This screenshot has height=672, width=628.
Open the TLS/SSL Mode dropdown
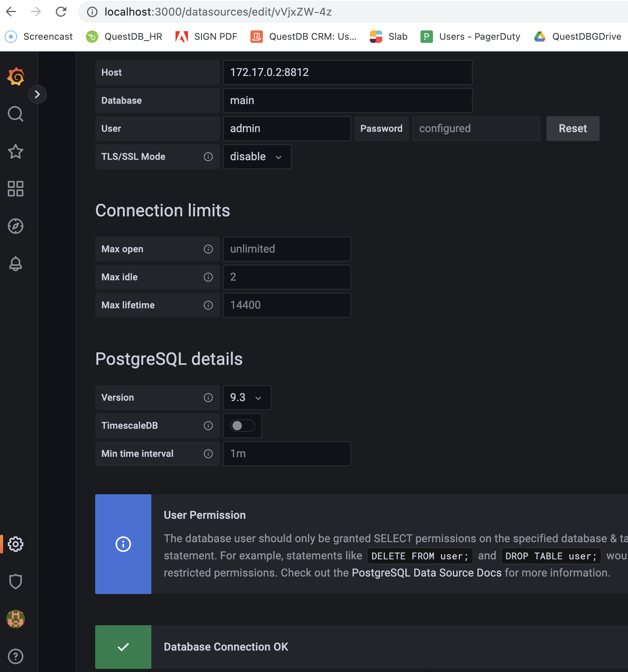pos(257,157)
